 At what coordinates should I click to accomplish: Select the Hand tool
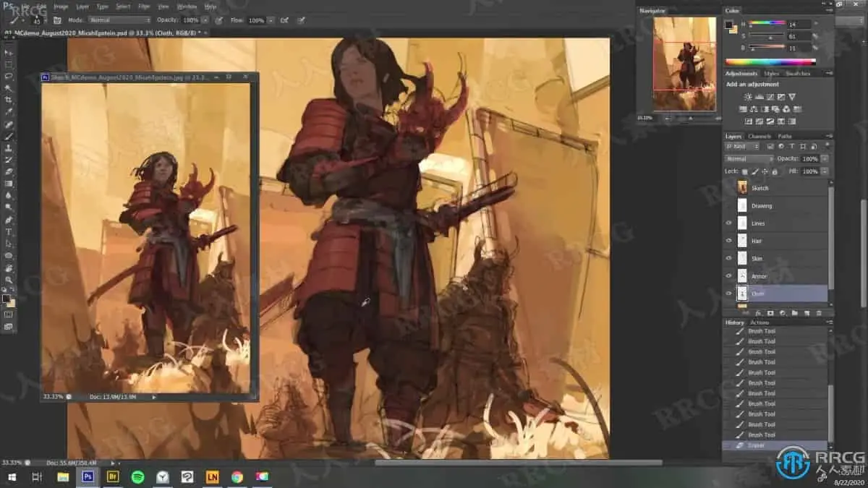9,267
